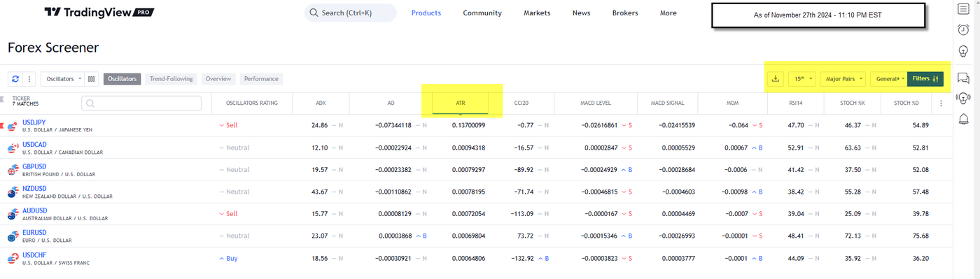
Task: Click the USDCAD flag icon
Action: [x=13, y=148]
